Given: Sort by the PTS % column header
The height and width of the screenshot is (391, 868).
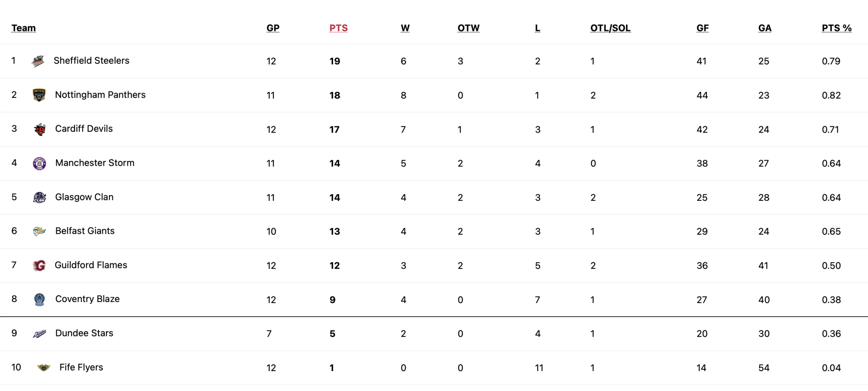Looking at the screenshot, I should [x=836, y=28].
